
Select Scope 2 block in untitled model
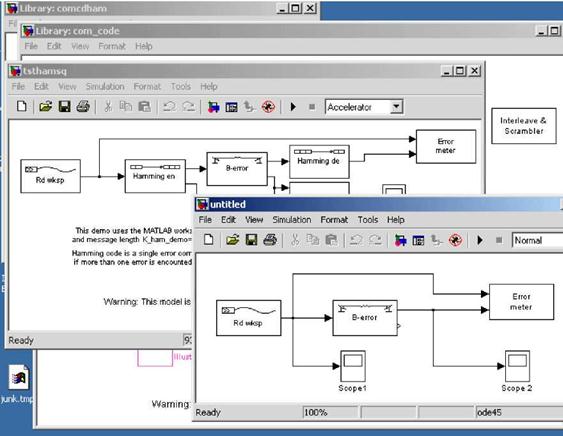click(517, 366)
